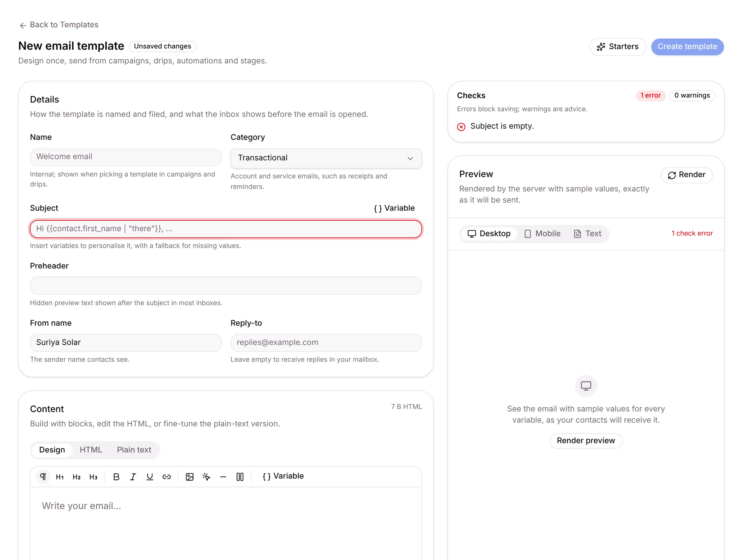Switch to the Plain text tab
The image size is (752, 560).
134,450
